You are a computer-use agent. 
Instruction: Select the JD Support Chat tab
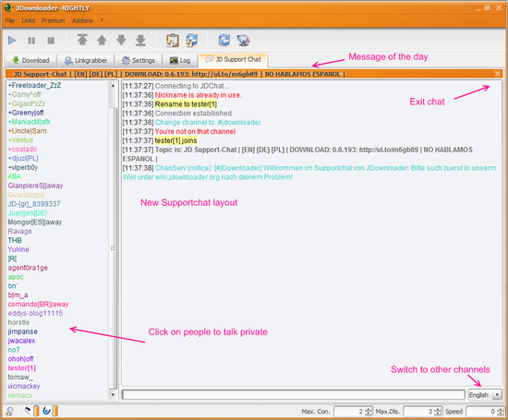coord(234,60)
